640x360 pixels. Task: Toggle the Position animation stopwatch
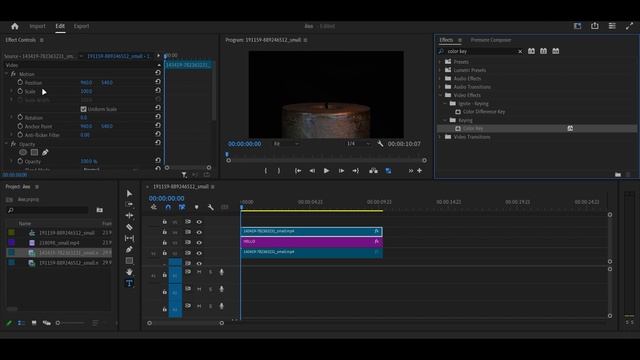coord(20,82)
